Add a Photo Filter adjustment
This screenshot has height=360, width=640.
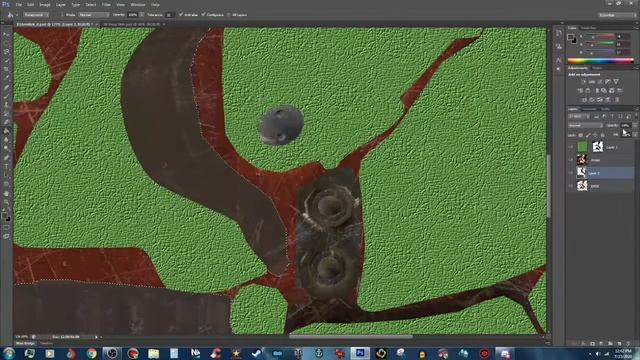[604, 91]
